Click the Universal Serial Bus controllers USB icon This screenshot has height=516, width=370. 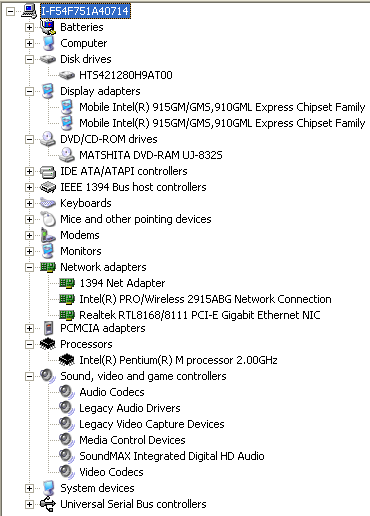coord(48,504)
